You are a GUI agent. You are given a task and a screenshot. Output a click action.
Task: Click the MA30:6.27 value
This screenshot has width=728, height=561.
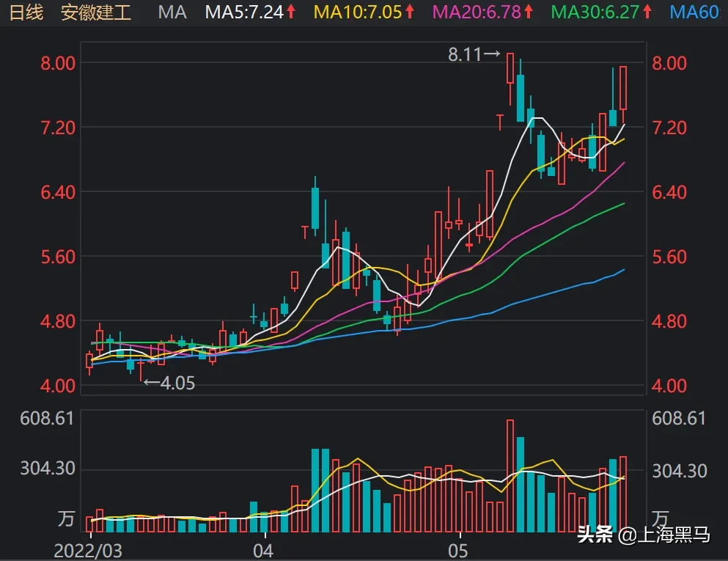pos(595,12)
